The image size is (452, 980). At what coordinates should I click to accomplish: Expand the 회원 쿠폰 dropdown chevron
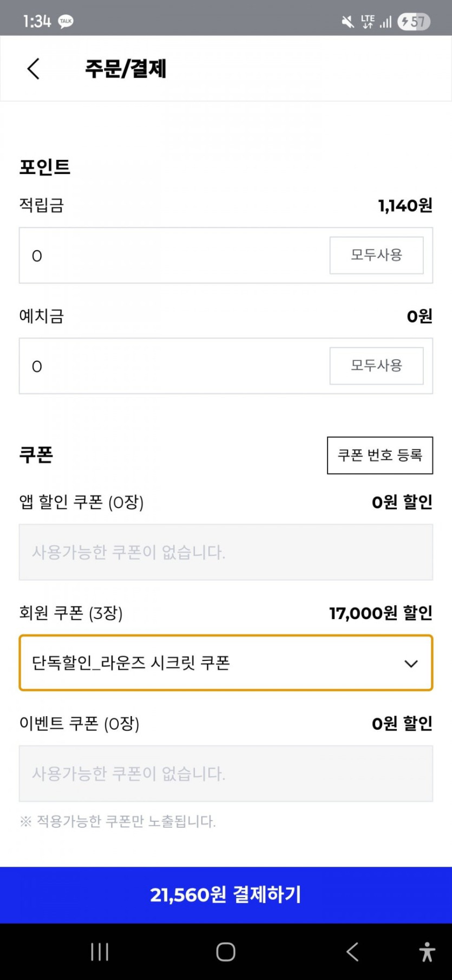point(411,664)
